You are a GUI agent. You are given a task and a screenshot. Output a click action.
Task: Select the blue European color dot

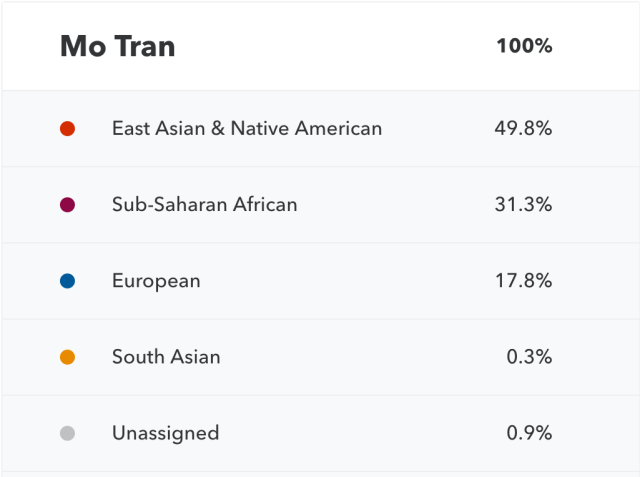[x=67, y=281]
